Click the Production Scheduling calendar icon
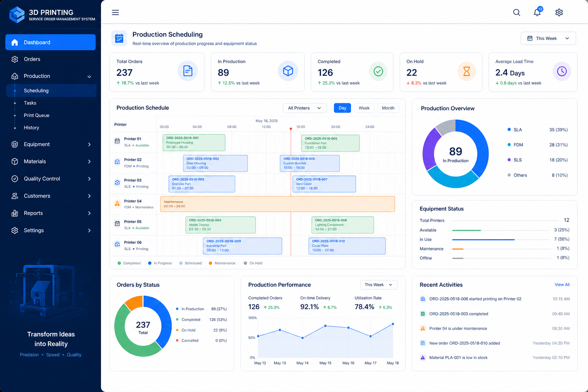Screen dimensions: 588x392 (119, 38)
